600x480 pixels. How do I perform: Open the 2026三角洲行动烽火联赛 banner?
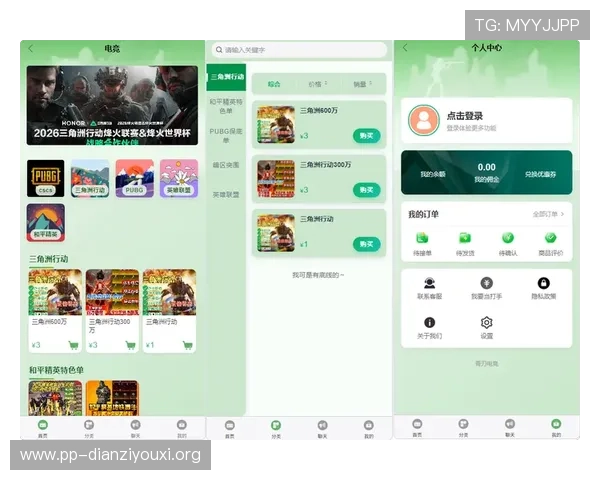[112, 105]
